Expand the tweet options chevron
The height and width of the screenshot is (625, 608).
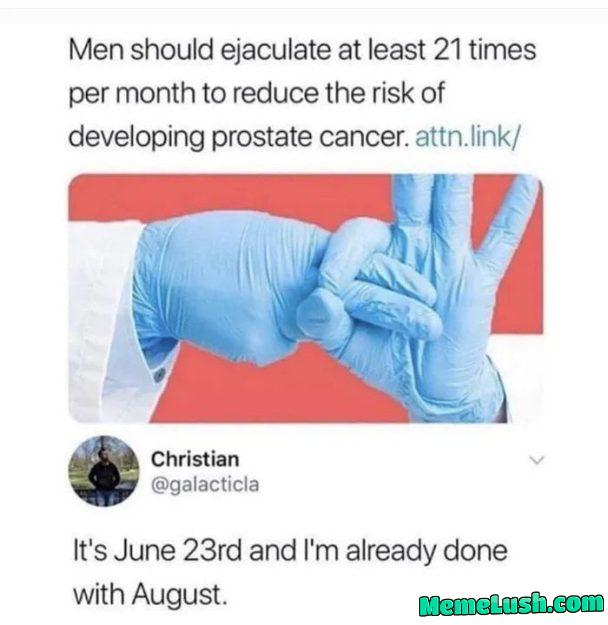click(x=537, y=460)
